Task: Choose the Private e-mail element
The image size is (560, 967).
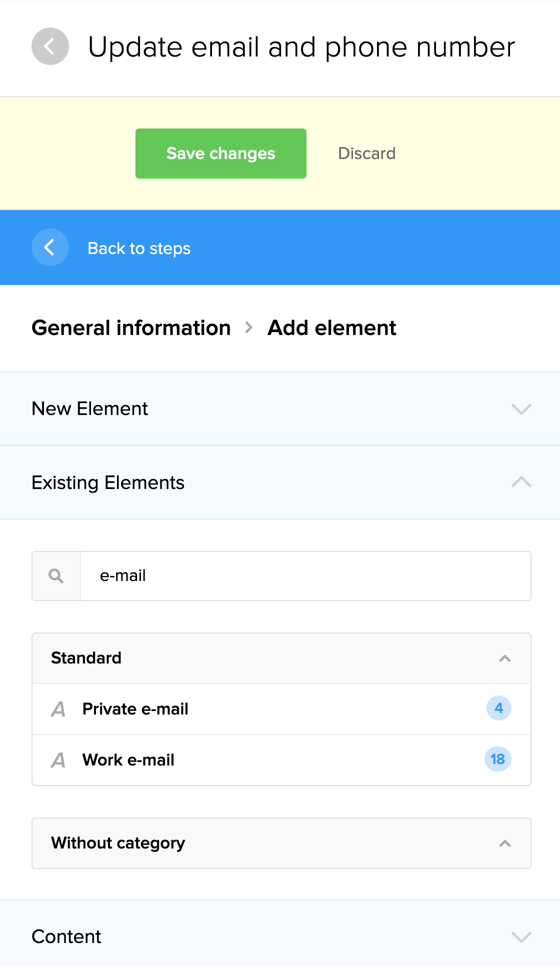Action: click(135, 709)
